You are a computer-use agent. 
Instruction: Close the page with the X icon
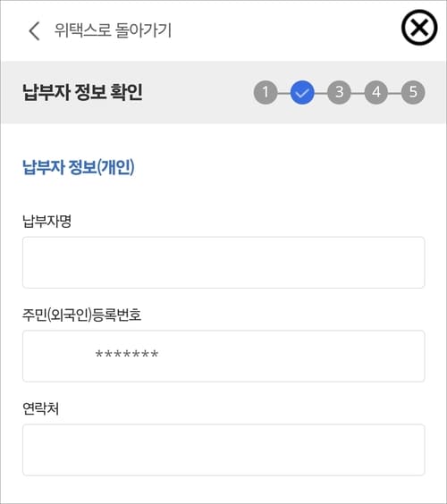point(419,28)
